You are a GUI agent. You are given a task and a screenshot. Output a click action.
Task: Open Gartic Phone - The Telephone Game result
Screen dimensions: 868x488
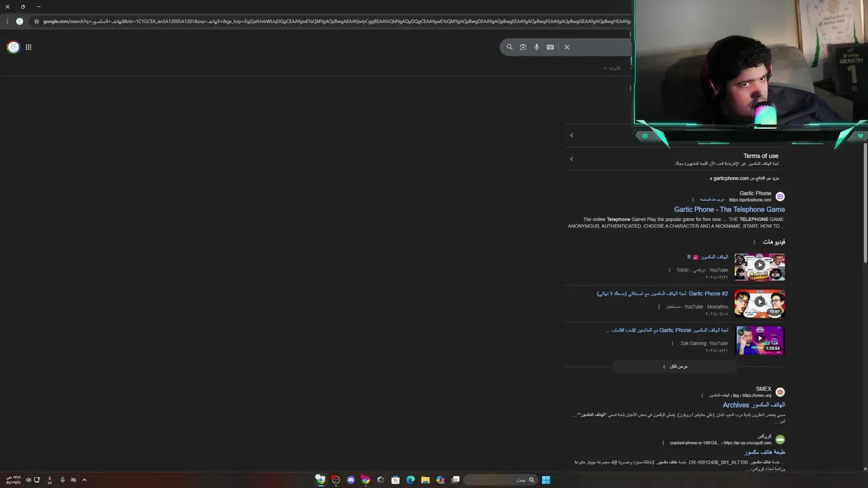(x=730, y=209)
